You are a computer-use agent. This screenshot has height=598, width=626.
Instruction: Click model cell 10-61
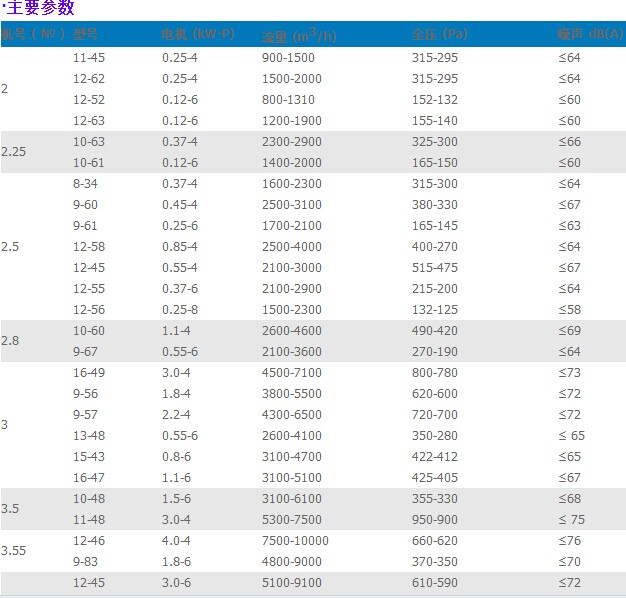[89, 162]
